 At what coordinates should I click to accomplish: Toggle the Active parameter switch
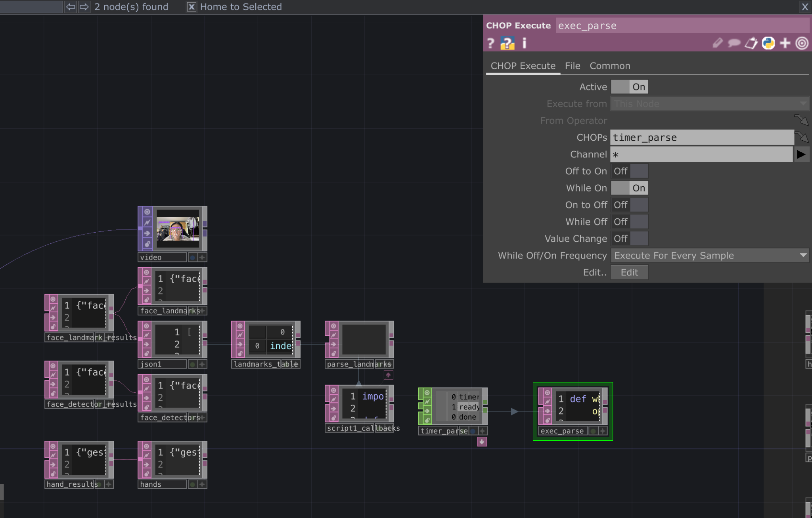click(629, 87)
